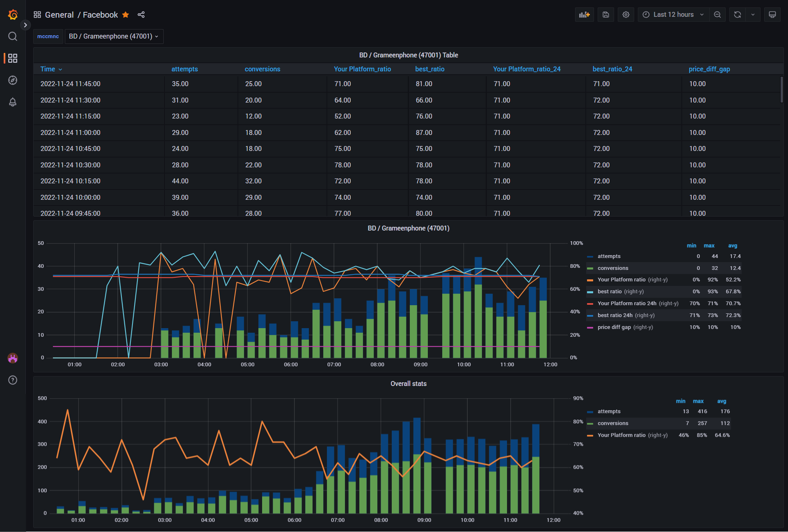788x532 pixels.
Task: Open the Dashboards grid icon in sidebar
Action: pyautogui.click(x=13, y=58)
